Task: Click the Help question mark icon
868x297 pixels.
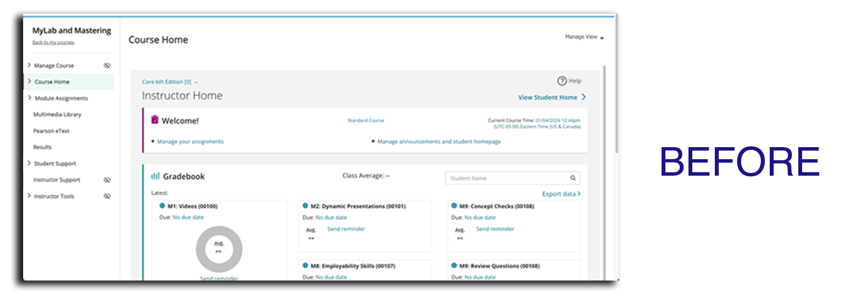Action: coord(562,81)
